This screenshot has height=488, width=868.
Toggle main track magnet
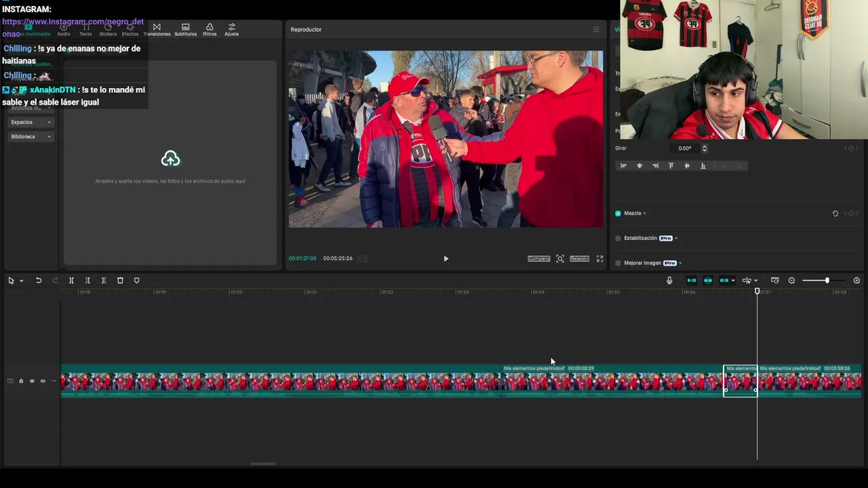692,281
